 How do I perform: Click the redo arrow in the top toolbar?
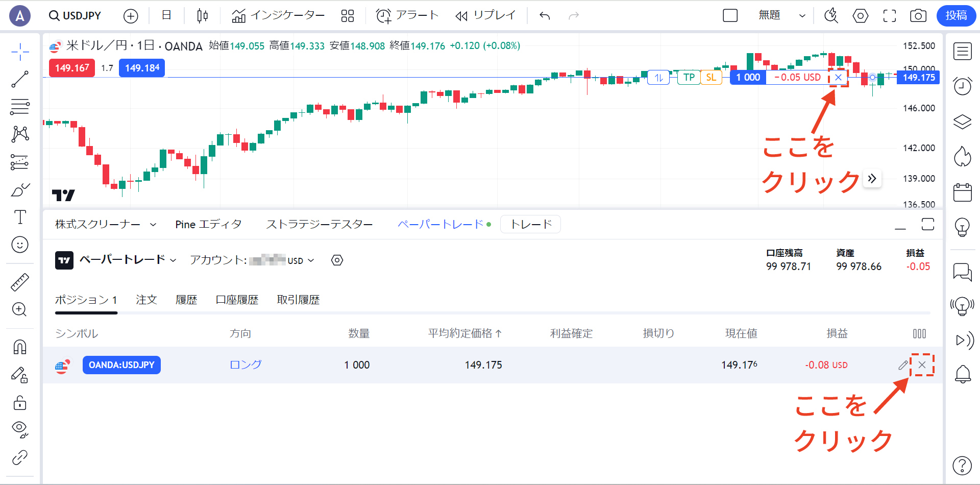point(574,16)
